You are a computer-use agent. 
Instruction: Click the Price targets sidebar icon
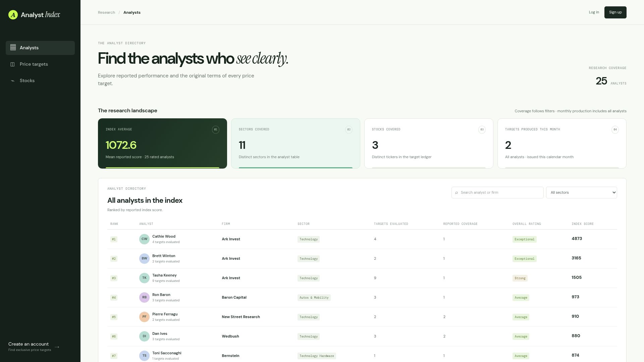[x=13, y=64]
